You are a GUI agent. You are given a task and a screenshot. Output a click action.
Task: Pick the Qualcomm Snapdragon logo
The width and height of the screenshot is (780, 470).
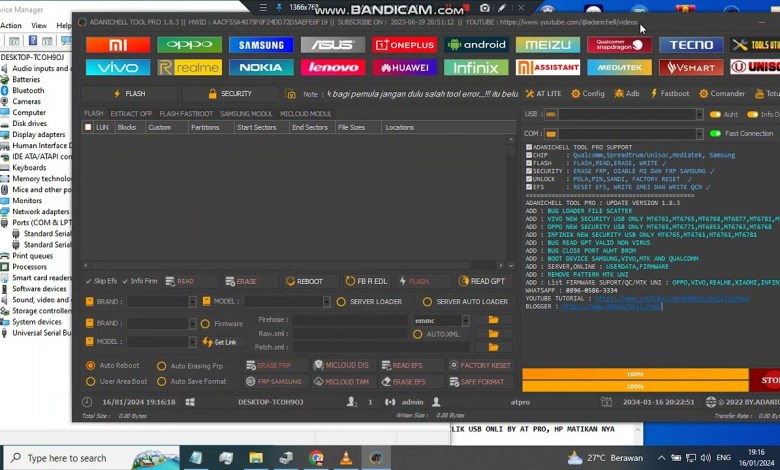click(x=620, y=45)
